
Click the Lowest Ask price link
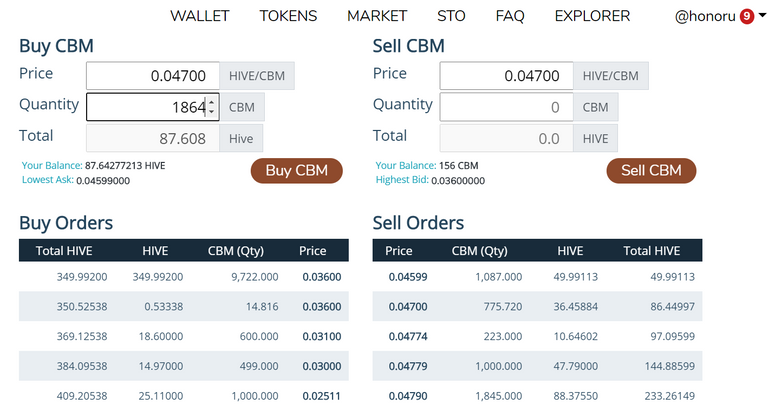(81, 180)
